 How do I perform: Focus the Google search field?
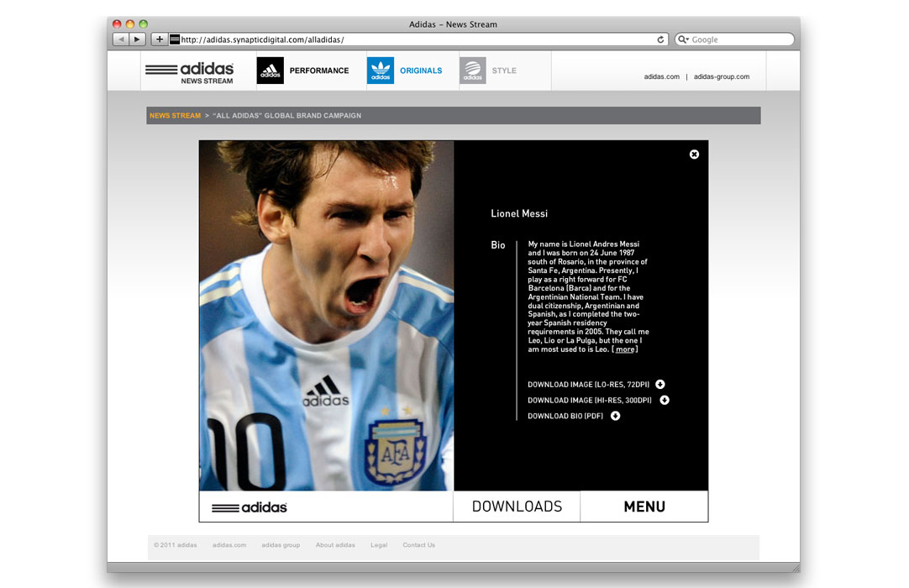point(734,39)
